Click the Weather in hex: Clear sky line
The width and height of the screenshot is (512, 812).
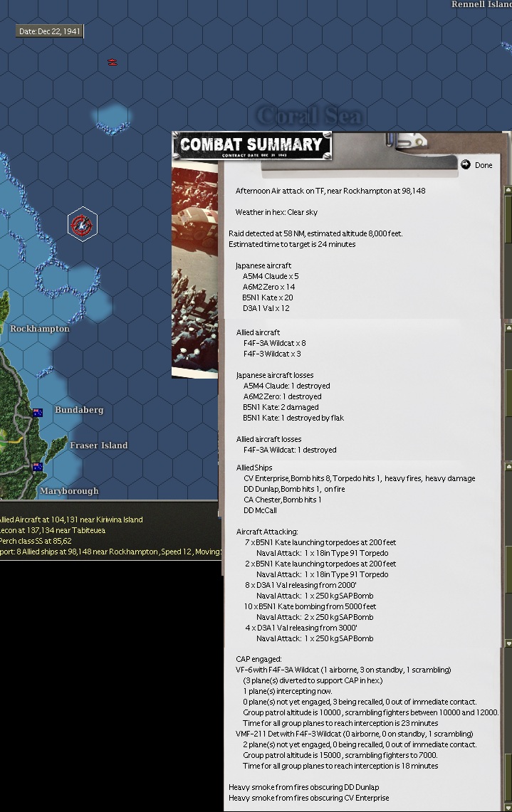[276, 212]
